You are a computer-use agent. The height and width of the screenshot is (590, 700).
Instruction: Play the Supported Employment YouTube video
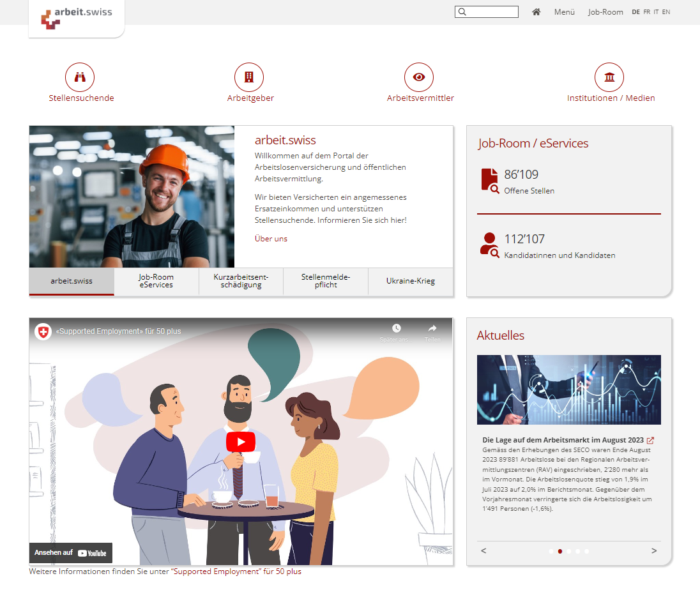pos(241,442)
